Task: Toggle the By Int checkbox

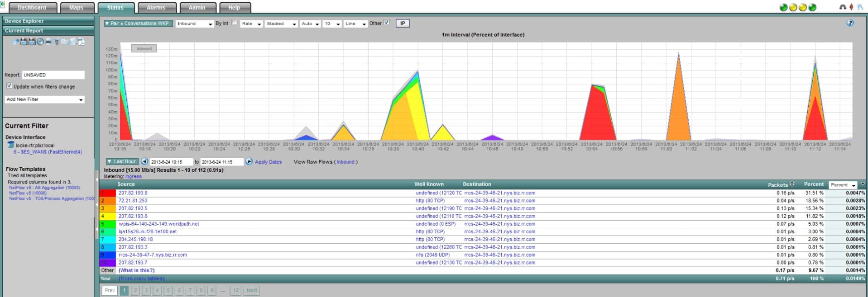Action: (234, 23)
